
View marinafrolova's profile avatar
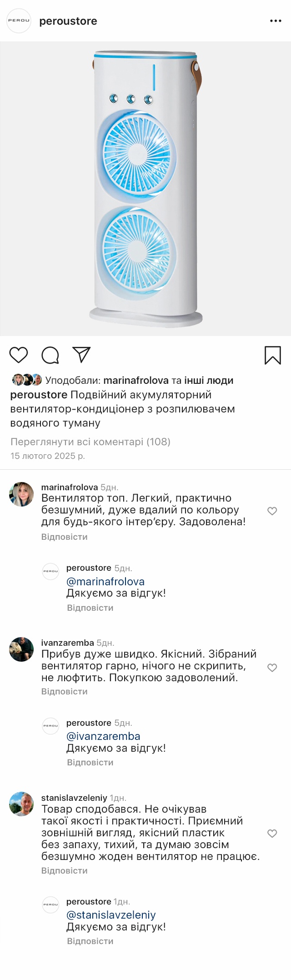21,494
